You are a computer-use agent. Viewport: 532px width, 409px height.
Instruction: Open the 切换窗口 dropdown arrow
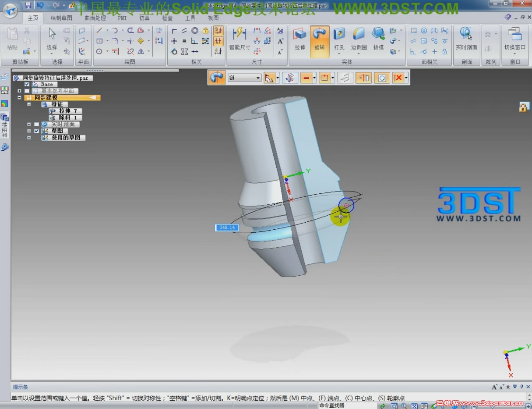[514, 53]
